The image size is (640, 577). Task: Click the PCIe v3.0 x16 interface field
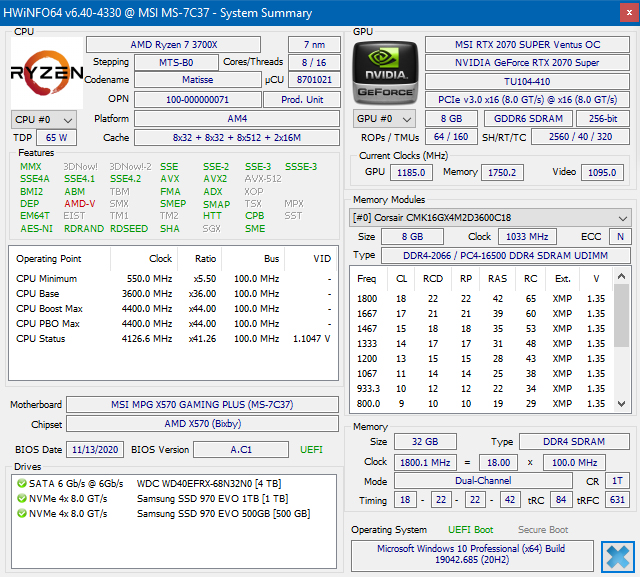pyautogui.click(x=527, y=100)
